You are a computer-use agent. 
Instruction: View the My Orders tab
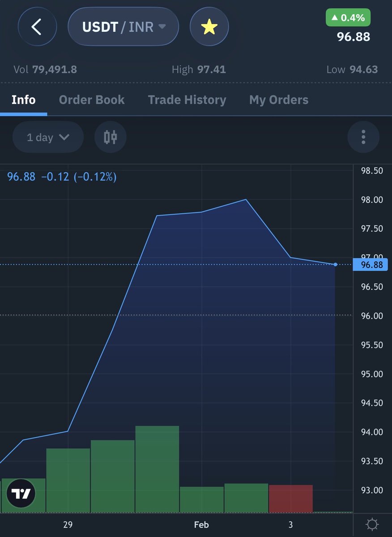click(x=279, y=99)
